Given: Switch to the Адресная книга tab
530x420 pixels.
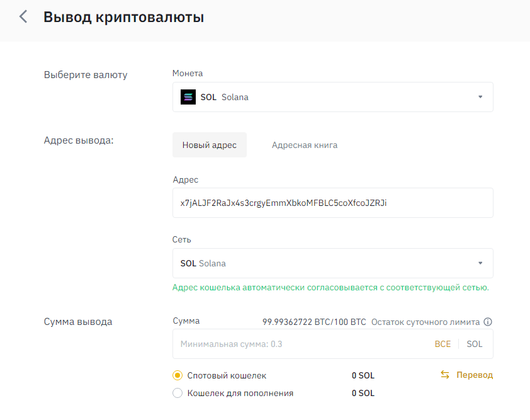Looking at the screenshot, I should coord(305,145).
